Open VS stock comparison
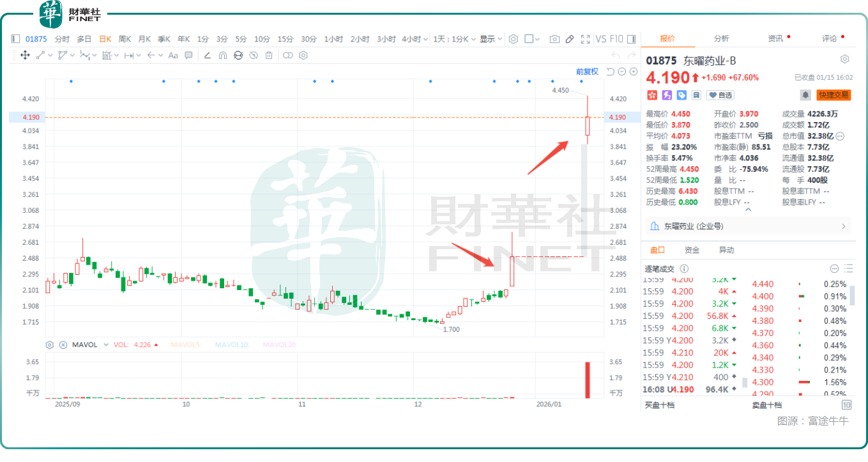 tap(600, 39)
